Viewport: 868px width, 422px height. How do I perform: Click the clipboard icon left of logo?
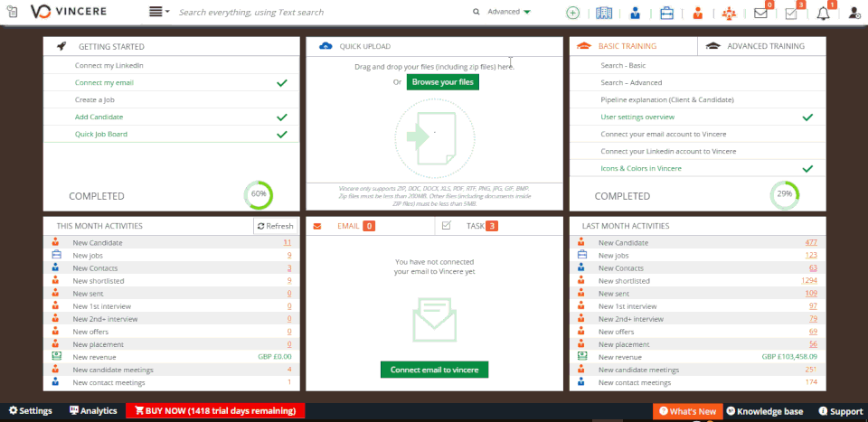pyautogui.click(x=12, y=12)
